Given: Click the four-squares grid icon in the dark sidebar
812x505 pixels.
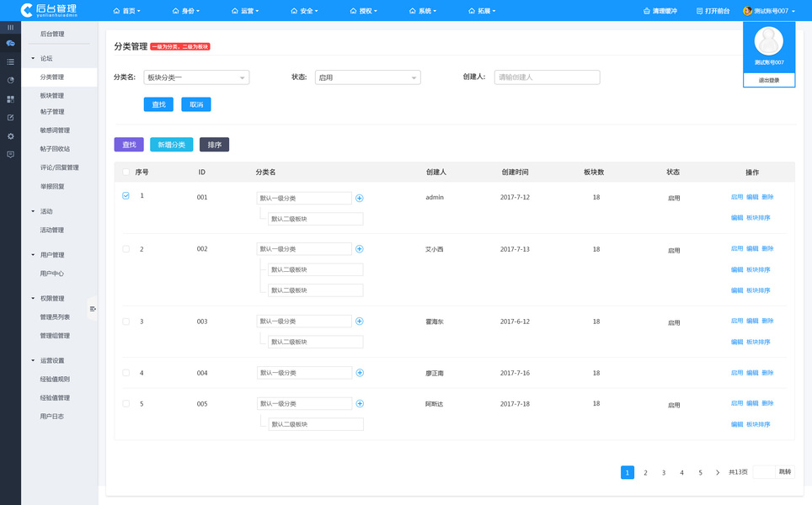Looking at the screenshot, I should click(x=10, y=98).
